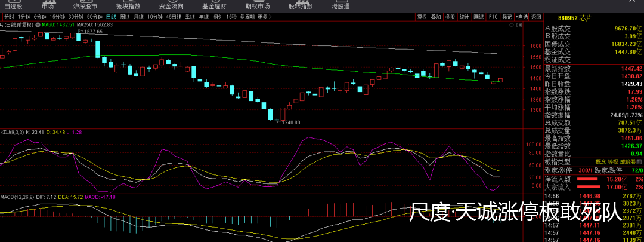Toggle the 画线 drawing mode
Viewport: 644px width, 242px height.
click(x=478, y=17)
